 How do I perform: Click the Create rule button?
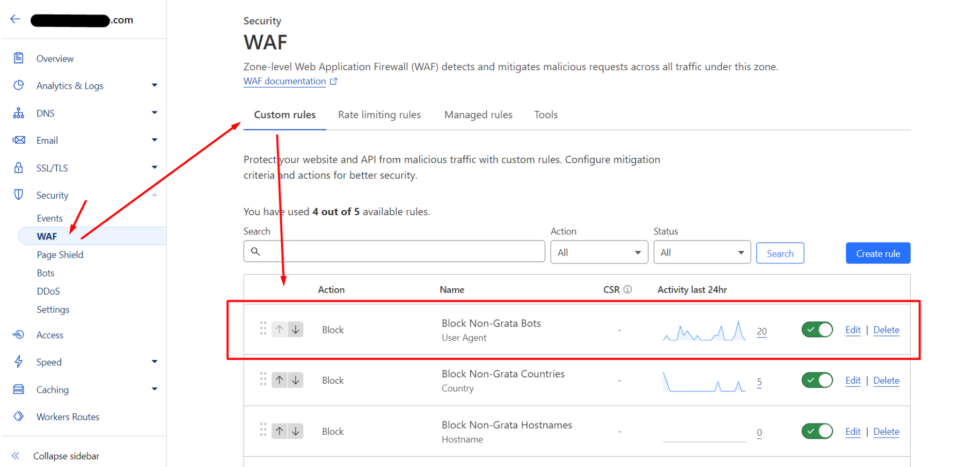point(878,253)
